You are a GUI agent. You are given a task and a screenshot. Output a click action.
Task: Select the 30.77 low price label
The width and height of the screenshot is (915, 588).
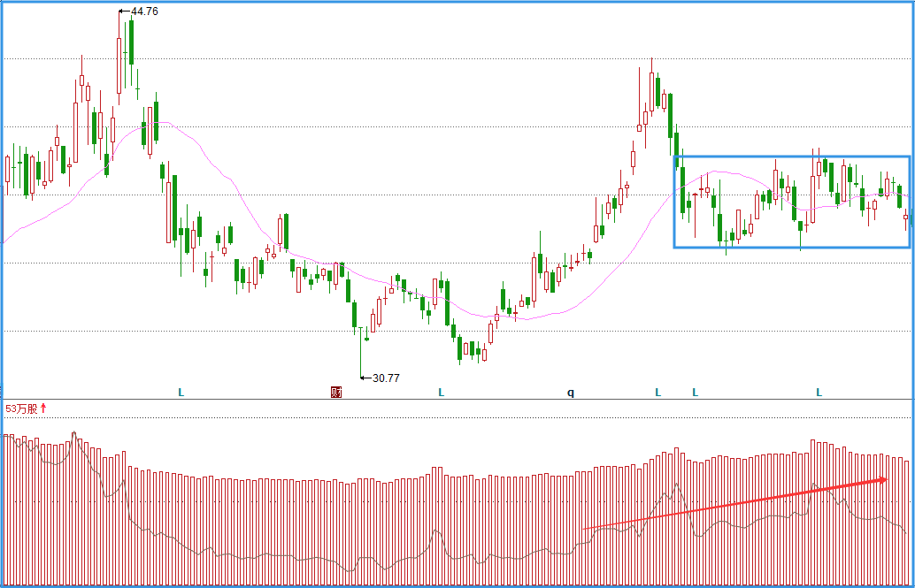click(x=386, y=378)
